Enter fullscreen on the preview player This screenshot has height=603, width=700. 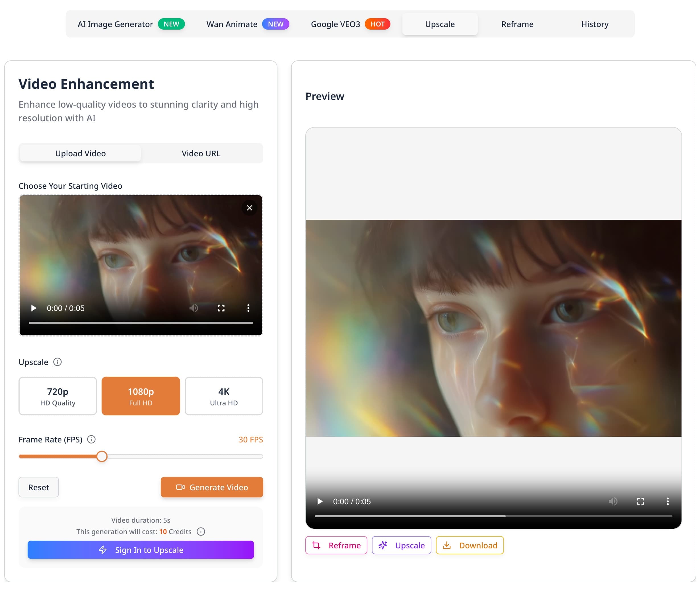(x=641, y=502)
